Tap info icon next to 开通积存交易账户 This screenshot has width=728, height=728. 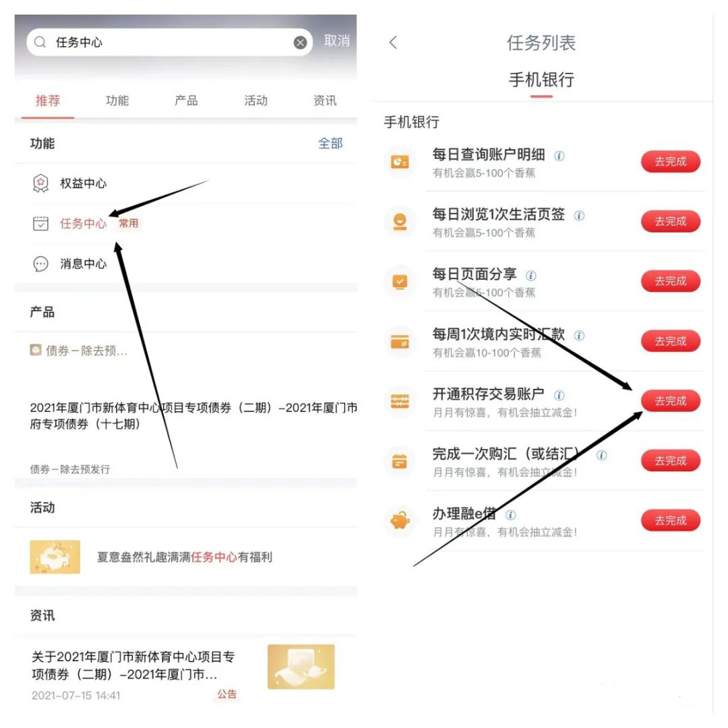559,395
